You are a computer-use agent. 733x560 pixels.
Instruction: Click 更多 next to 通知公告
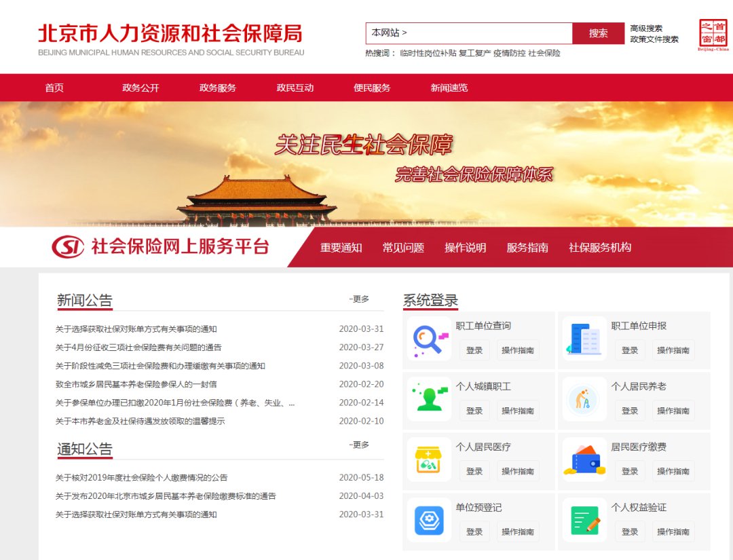(359, 445)
